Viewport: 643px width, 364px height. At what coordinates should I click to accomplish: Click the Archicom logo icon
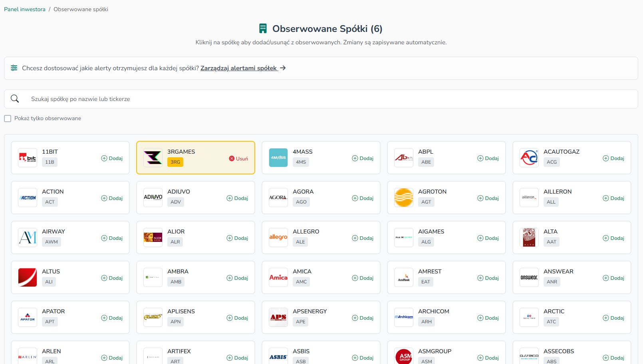tap(404, 317)
